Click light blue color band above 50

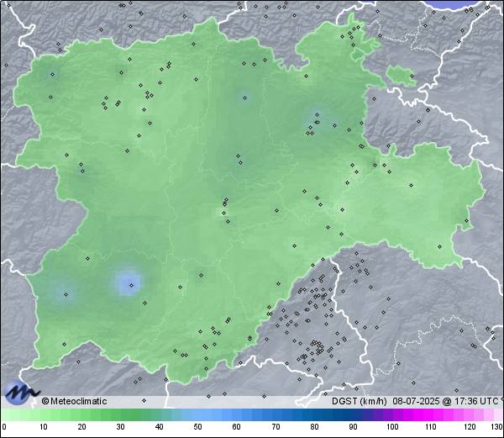click(x=197, y=414)
